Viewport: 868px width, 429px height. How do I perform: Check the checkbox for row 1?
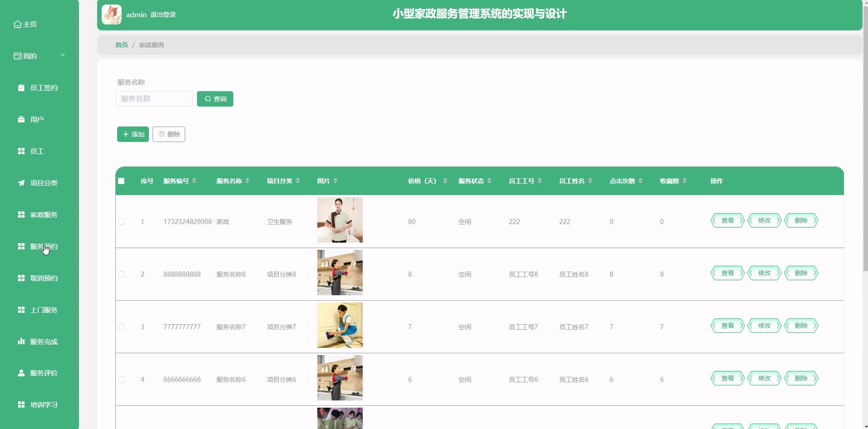121,221
